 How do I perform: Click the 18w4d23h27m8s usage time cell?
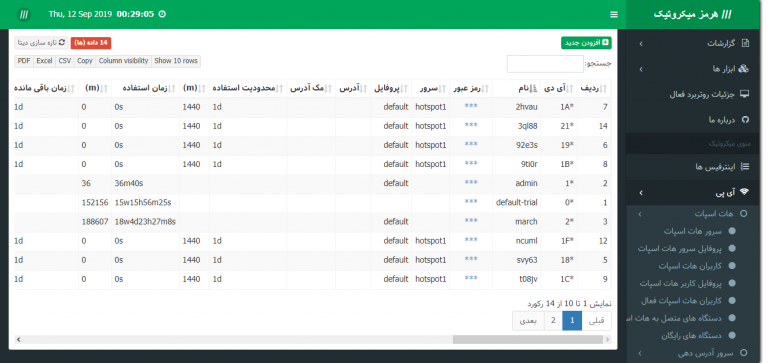145,221
